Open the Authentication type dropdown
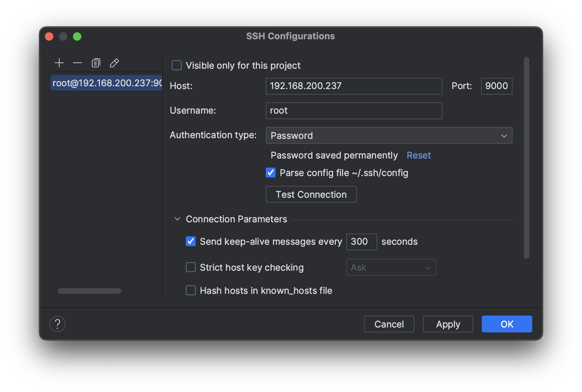Image resolution: width=582 pixels, height=392 pixels. tap(389, 136)
